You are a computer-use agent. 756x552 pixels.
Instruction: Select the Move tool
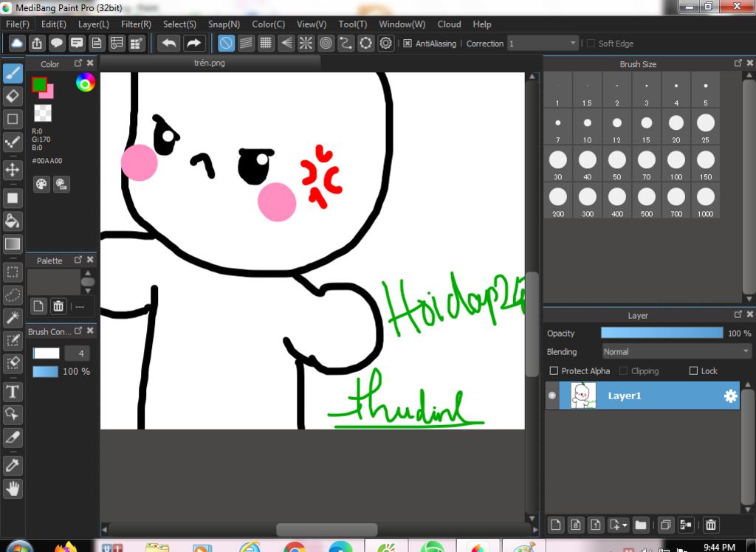13,170
